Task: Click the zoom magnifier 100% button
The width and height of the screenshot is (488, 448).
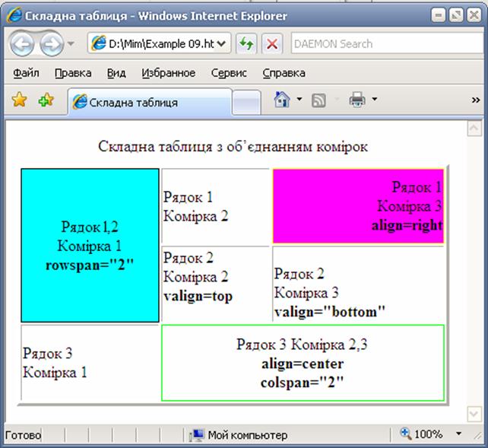Action: [x=422, y=434]
